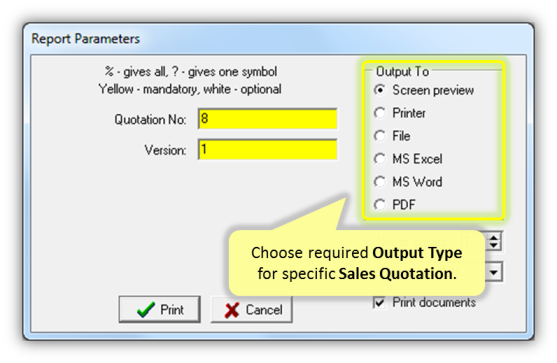Click the green checkmark icon on Print
557x363 pixels.
146,310
